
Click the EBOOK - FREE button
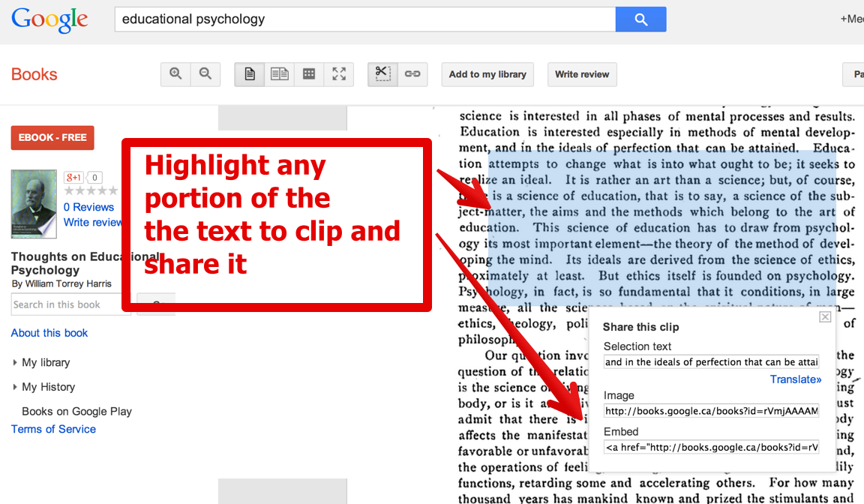[52, 138]
